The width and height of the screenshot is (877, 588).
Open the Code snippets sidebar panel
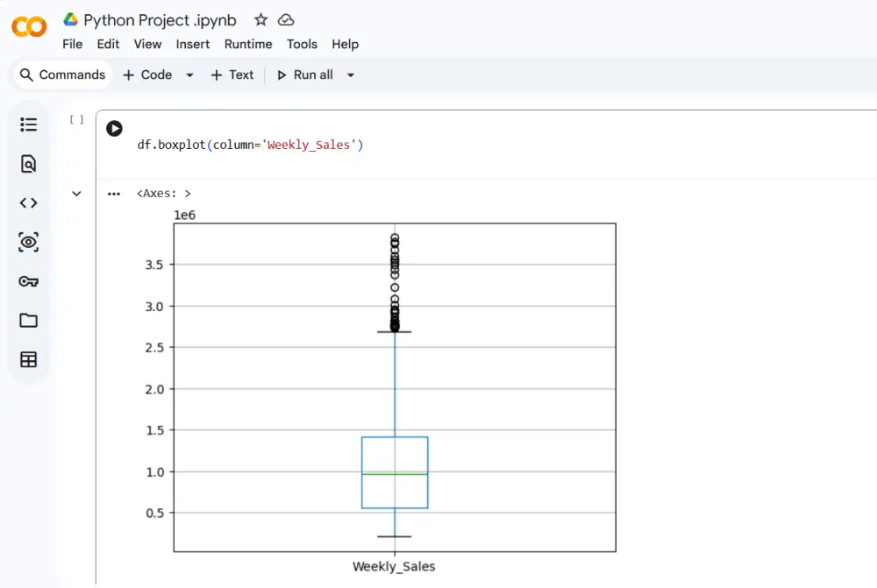(x=29, y=203)
